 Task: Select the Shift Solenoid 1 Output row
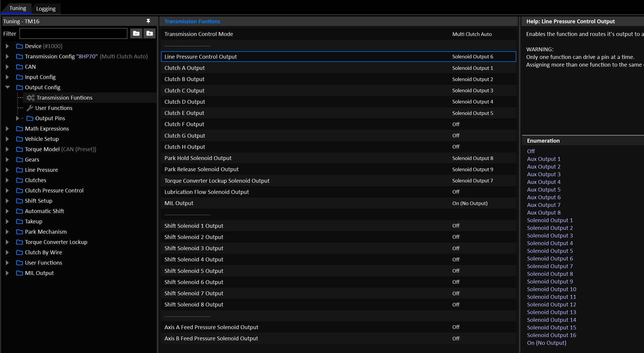tap(338, 226)
